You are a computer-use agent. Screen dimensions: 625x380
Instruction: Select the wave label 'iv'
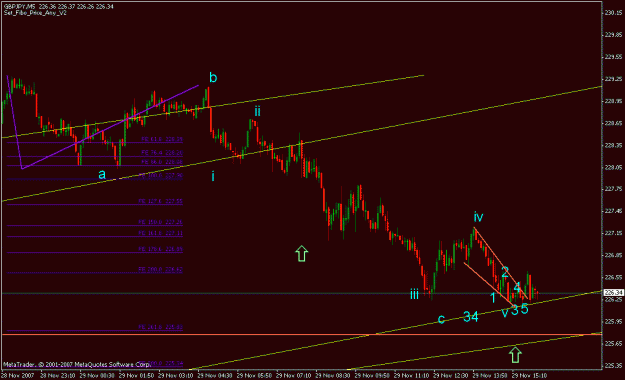tap(478, 217)
